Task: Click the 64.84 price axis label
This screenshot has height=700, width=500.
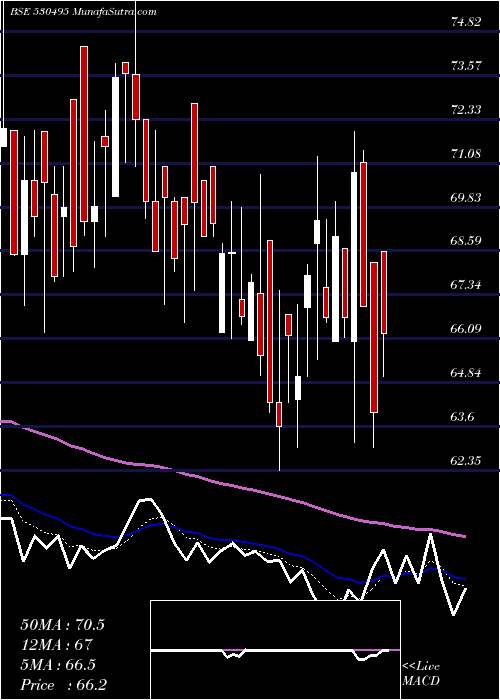Action: click(466, 373)
